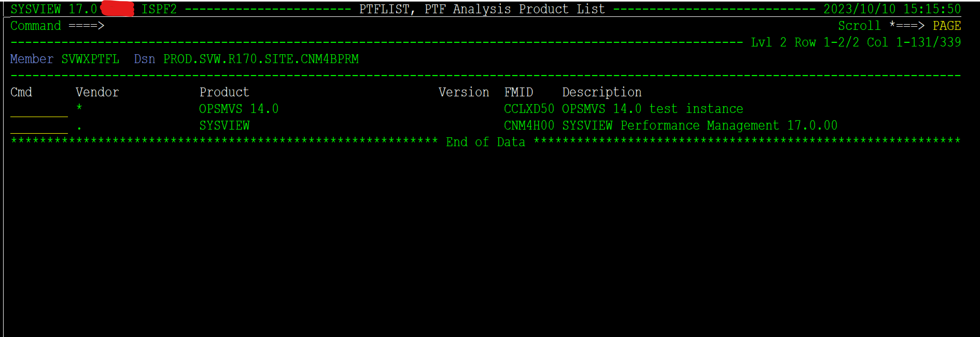The height and width of the screenshot is (337, 980).
Task: Click FMID value CNM4H00
Action: point(529,126)
